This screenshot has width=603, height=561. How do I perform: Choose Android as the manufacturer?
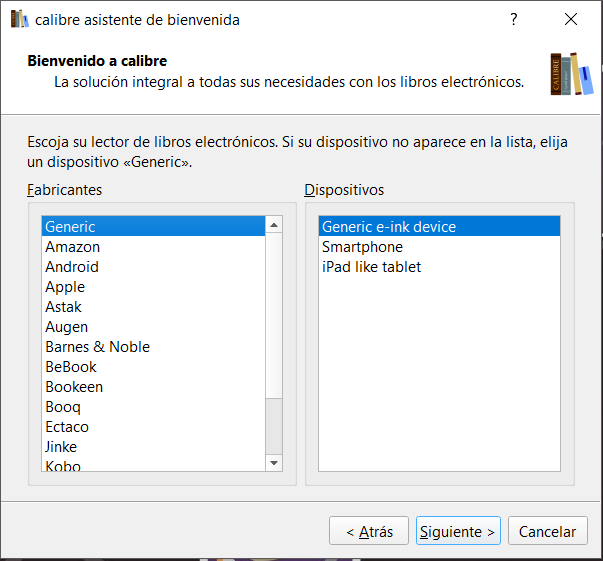72,267
